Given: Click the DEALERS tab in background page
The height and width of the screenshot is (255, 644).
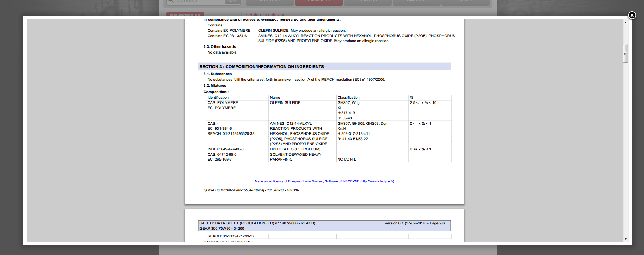Looking at the screenshot, I should click(x=368, y=2).
